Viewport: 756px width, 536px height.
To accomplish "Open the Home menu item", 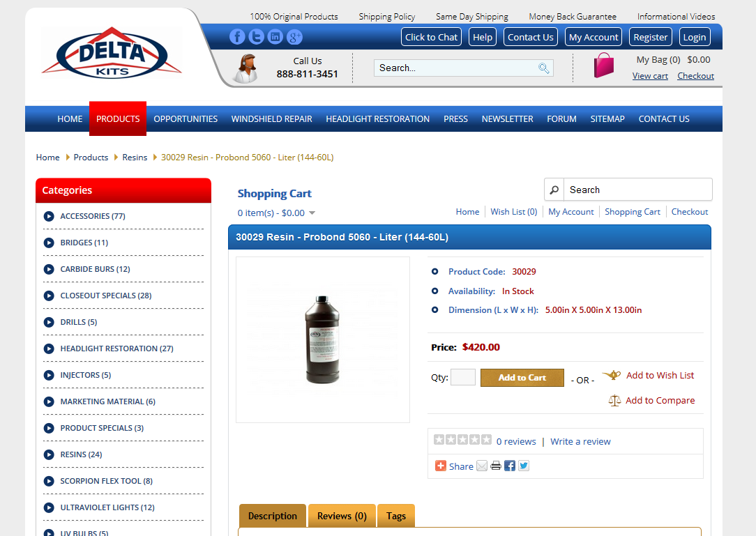I will click(70, 119).
